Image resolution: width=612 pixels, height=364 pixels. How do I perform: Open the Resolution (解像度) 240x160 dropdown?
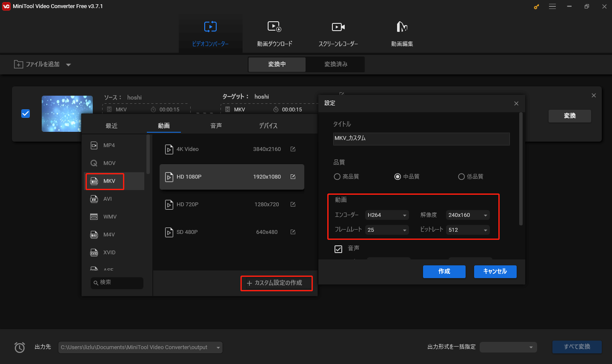click(468, 215)
